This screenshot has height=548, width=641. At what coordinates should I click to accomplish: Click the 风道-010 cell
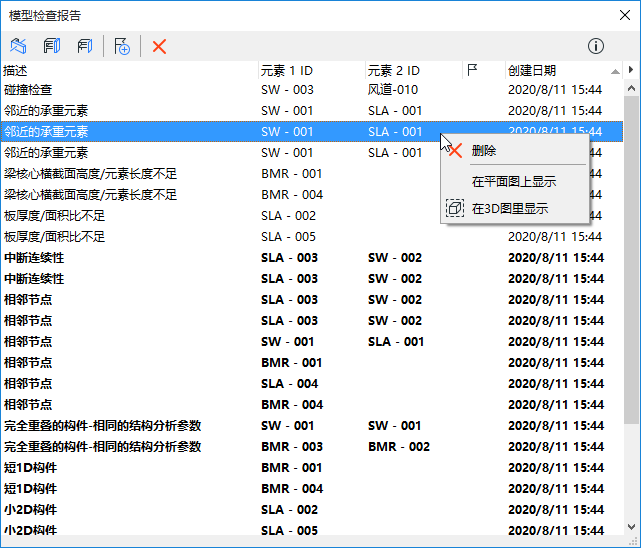[x=392, y=89]
